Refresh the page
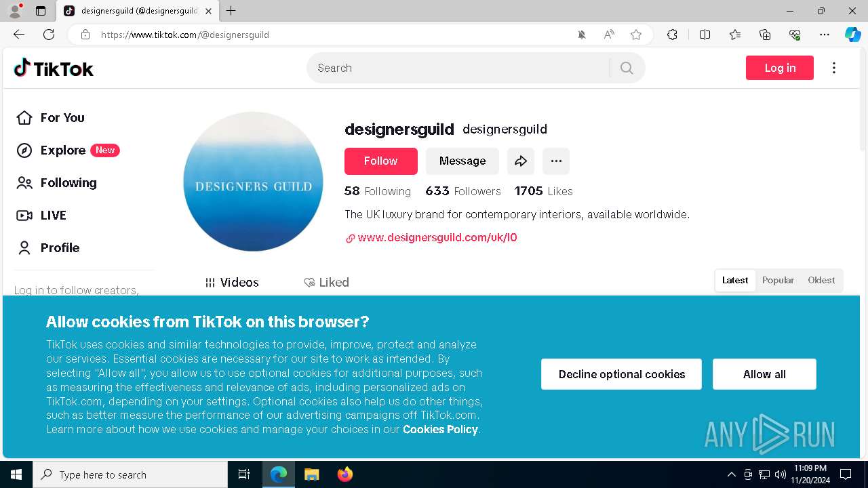 (x=49, y=35)
